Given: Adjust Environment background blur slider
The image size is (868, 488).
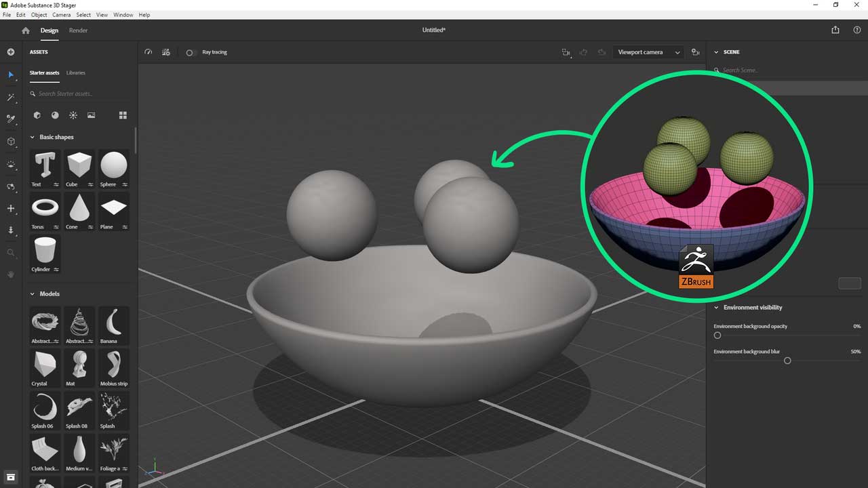Looking at the screenshot, I should point(787,361).
